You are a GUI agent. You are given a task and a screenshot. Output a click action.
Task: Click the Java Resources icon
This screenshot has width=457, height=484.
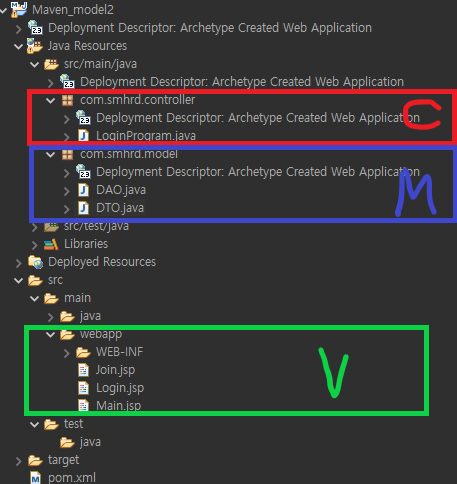click(35, 46)
